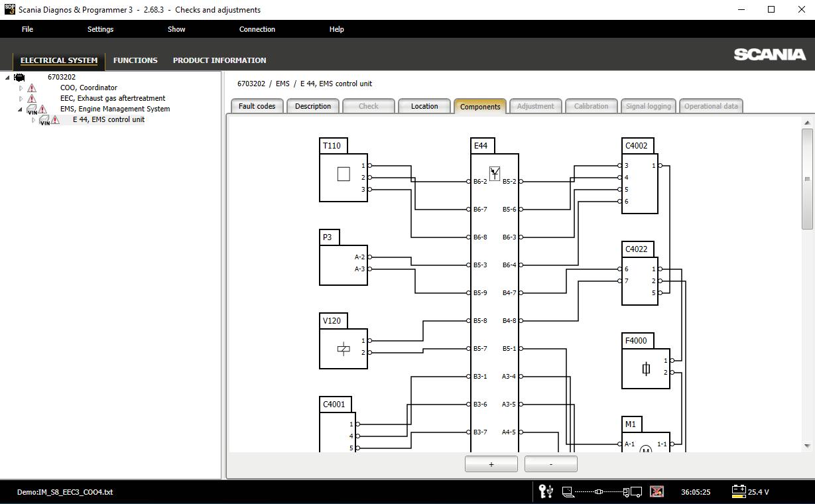
Task: Click the C4002 component label
Action: [637, 146]
